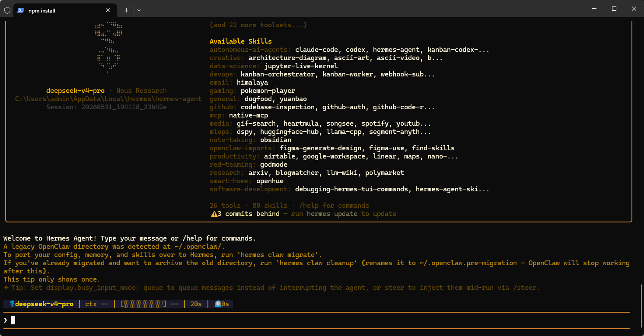Viewport: 644px width, 336px height.
Task: Click the 'github:' category label
Action: pyautogui.click(x=223, y=107)
